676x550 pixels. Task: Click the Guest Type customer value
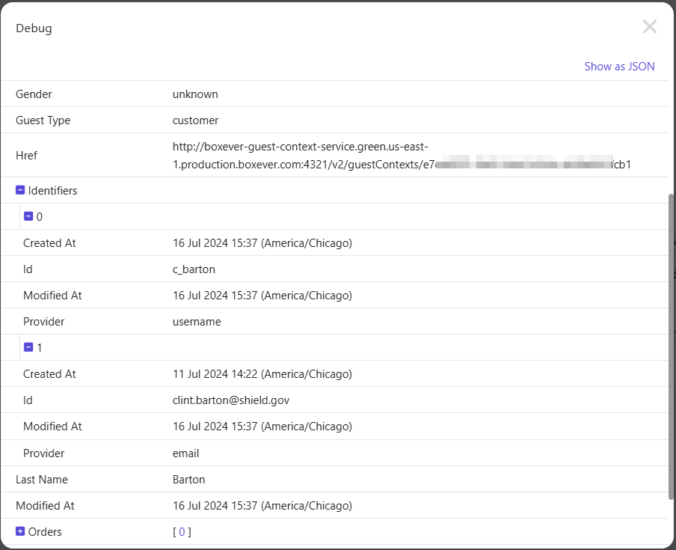(x=195, y=121)
